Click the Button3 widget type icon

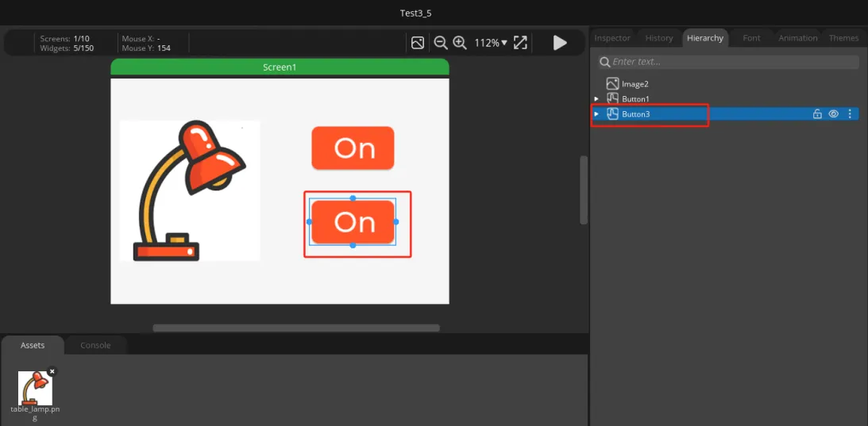click(x=612, y=114)
